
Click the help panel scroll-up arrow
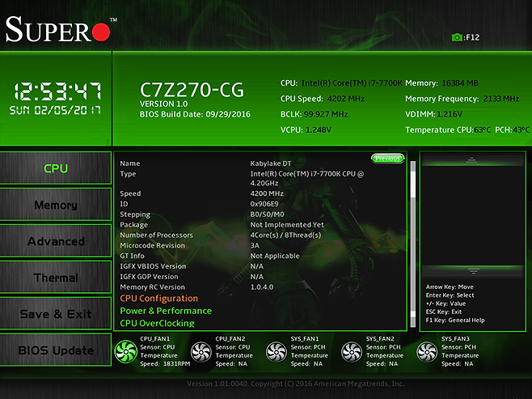click(472, 159)
